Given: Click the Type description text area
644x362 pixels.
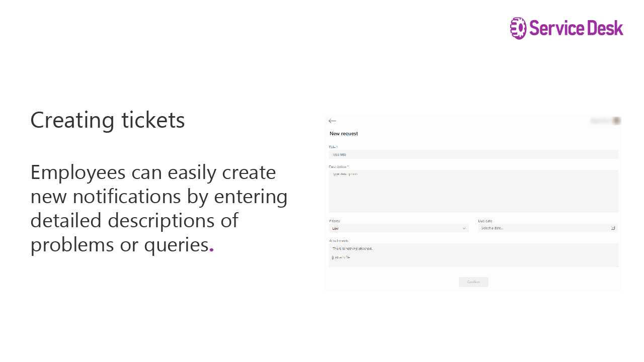Looking at the screenshot, I should point(473,191).
